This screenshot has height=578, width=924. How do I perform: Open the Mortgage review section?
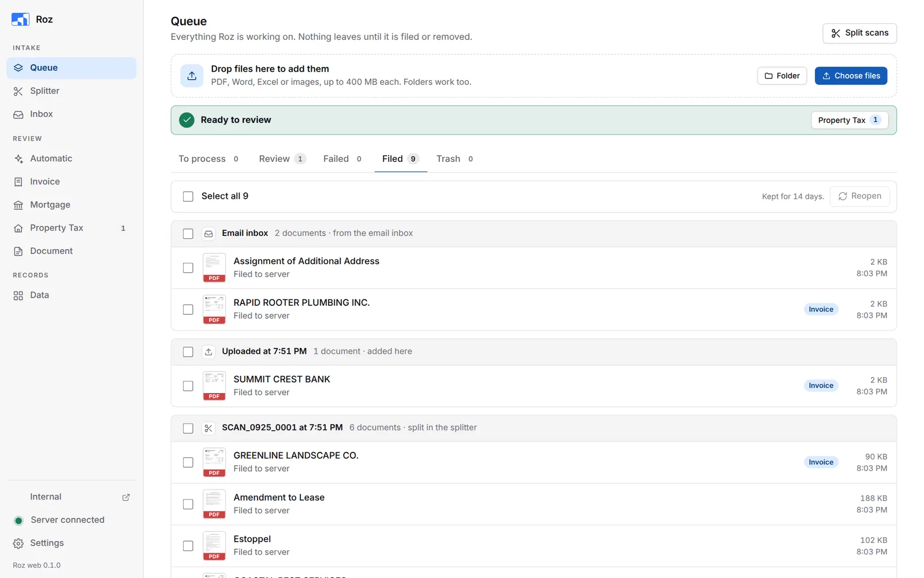(72, 205)
